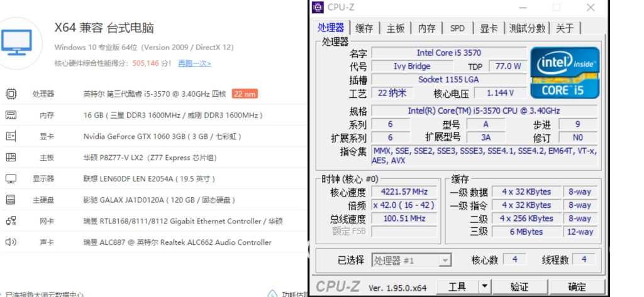The height and width of the screenshot is (297, 644).
Task: Click the 验证 button
Action: coord(519,286)
